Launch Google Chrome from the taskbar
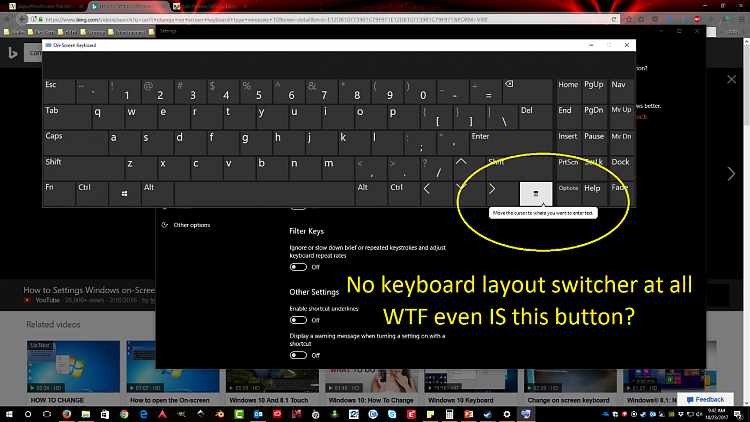 [x=124, y=414]
